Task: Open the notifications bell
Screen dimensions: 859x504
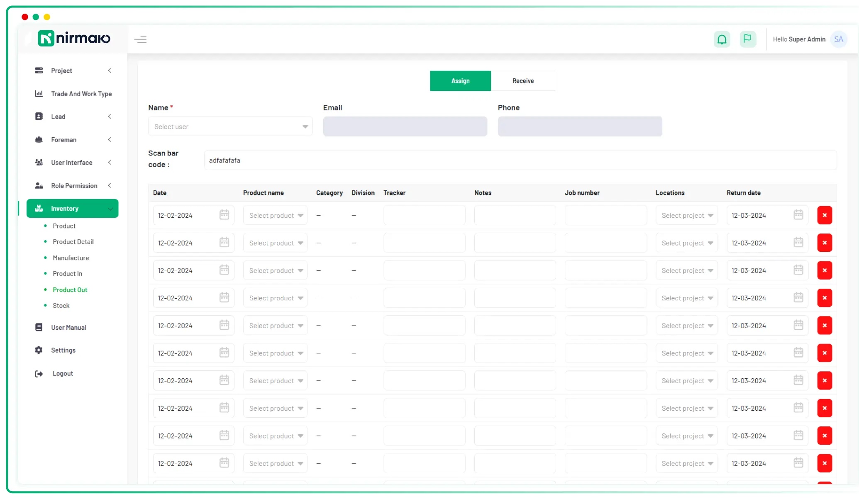Action: (722, 39)
